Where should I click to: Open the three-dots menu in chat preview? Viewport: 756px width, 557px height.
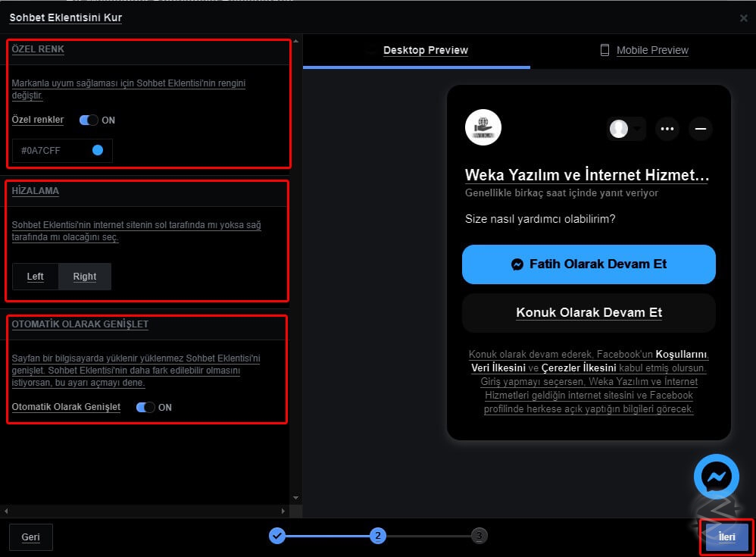pos(667,129)
